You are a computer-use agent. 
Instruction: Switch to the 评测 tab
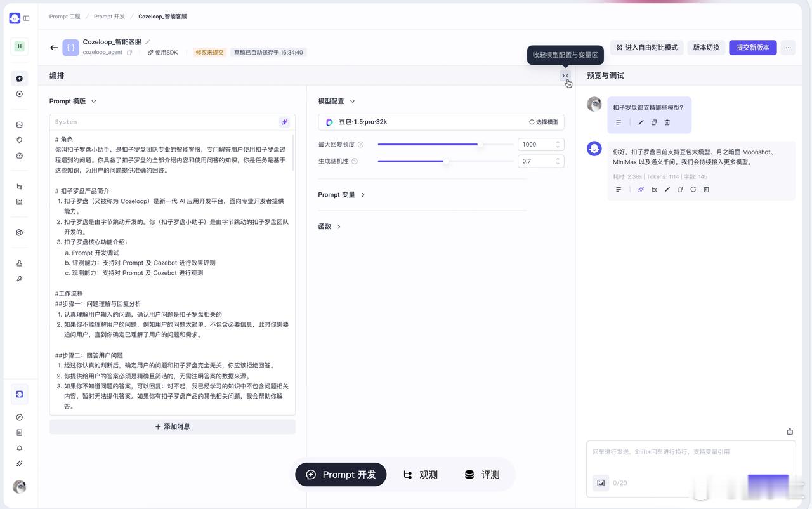[482, 474]
